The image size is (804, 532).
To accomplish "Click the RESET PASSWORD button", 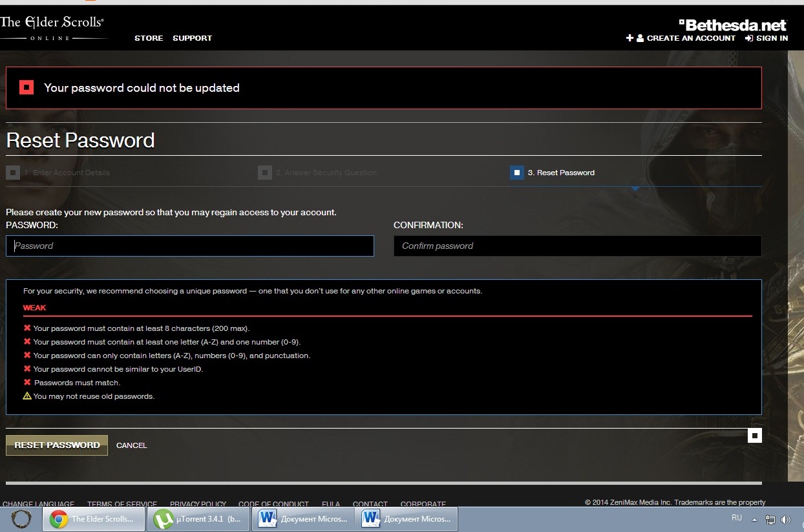I will coord(57,445).
